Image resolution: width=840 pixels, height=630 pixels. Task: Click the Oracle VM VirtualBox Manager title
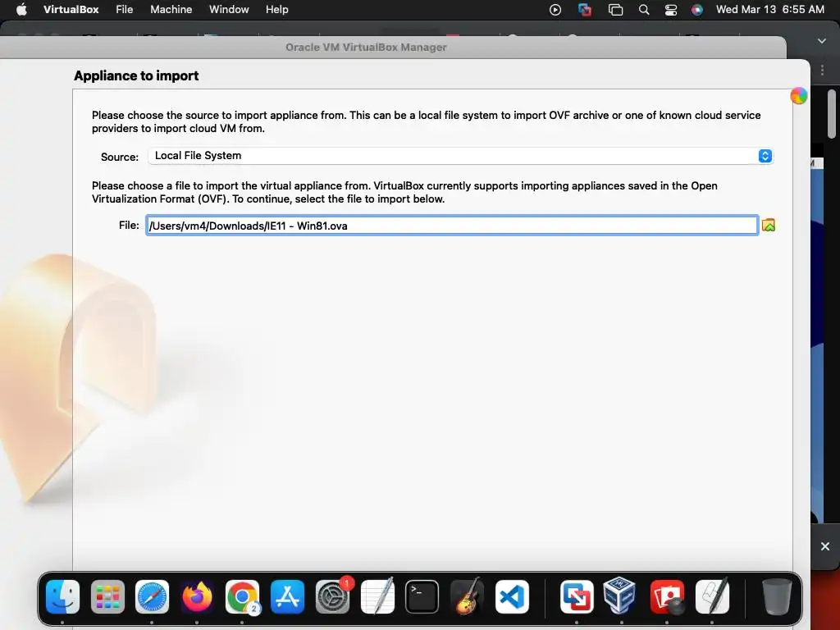click(366, 47)
